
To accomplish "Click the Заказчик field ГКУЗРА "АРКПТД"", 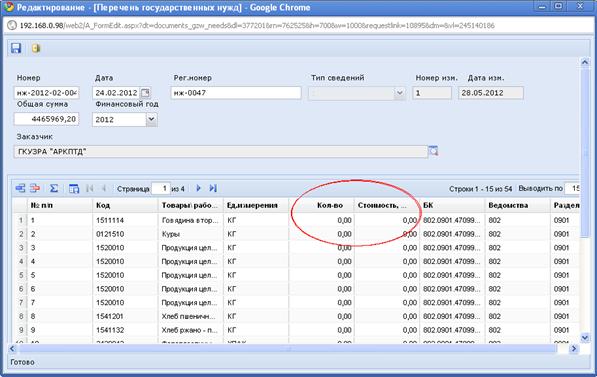I will pos(221,151).
